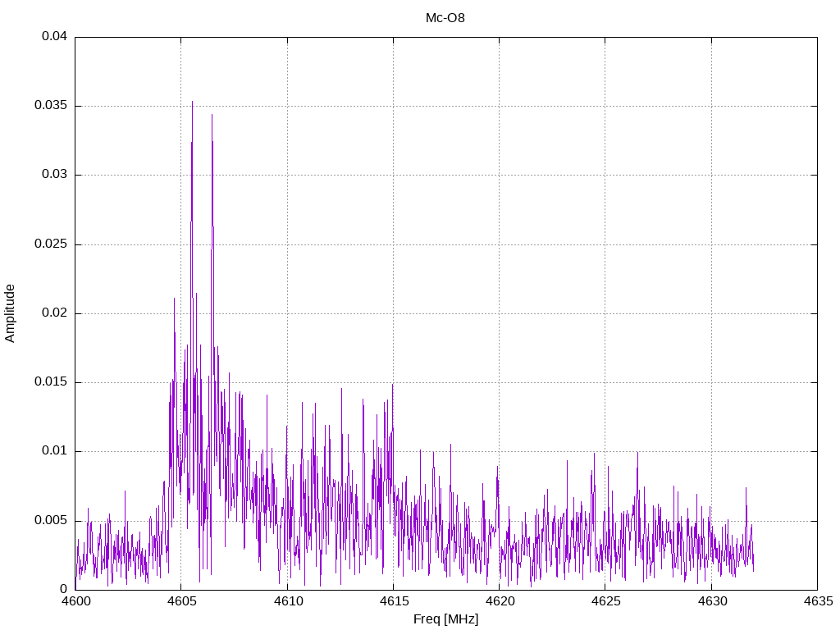This screenshot has height=630, width=840.
Task: Click the 4620 x-axis tick label
Action: pos(499,601)
